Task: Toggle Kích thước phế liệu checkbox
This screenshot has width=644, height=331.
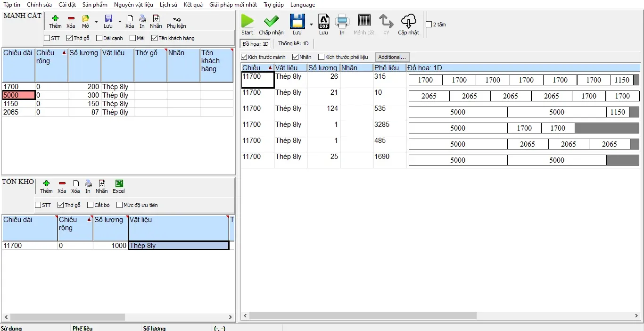Action: [322, 57]
